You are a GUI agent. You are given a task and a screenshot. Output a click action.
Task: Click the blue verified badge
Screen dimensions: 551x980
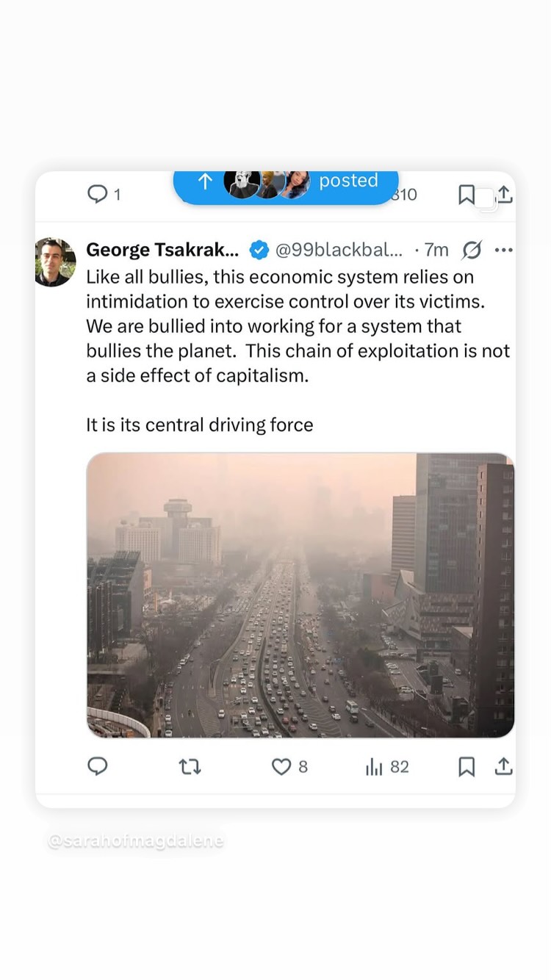click(259, 251)
